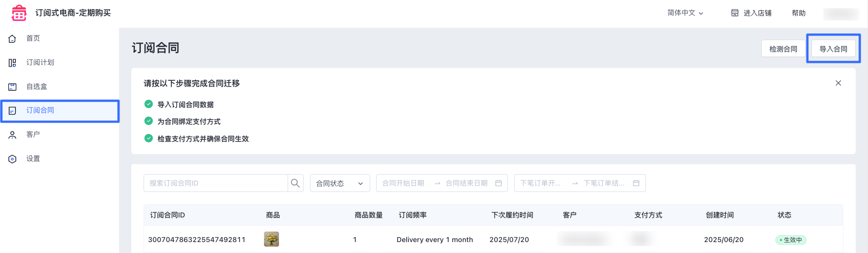Click the 订阅计划 sidebar icon
Screen dimensions: 868x253
12,63
